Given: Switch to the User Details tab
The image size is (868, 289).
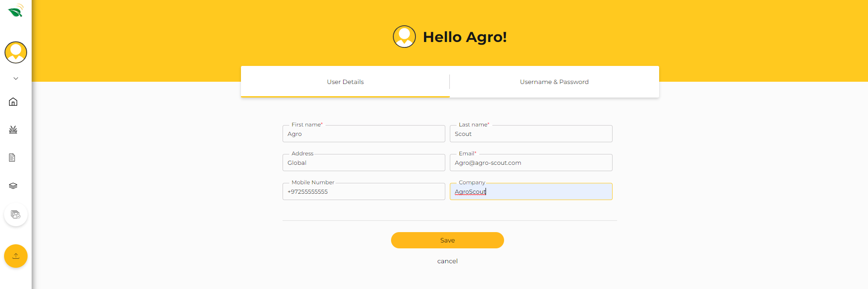Looking at the screenshot, I should tap(345, 82).
